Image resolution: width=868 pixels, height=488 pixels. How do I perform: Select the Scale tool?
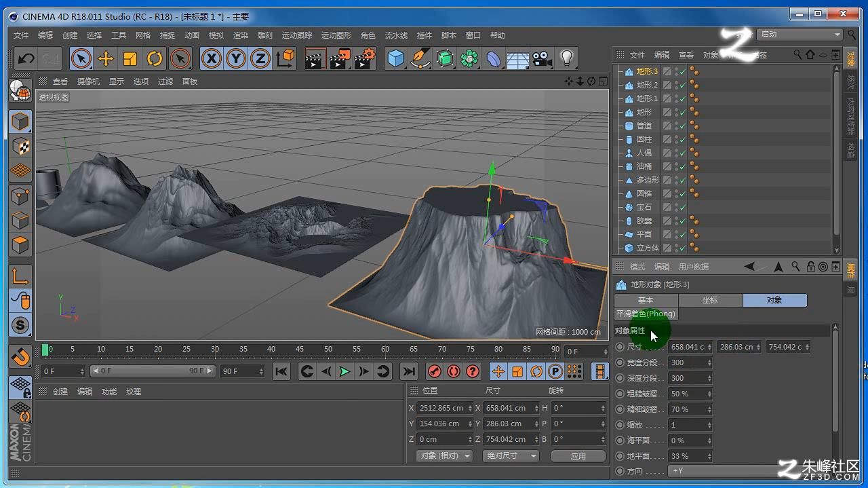130,59
